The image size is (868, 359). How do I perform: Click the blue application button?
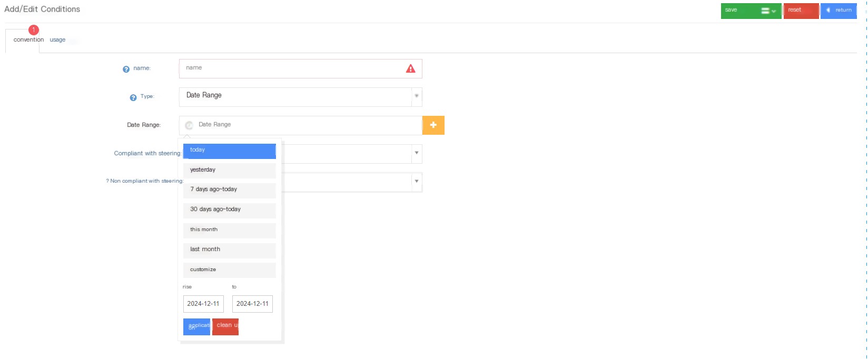[x=196, y=326]
